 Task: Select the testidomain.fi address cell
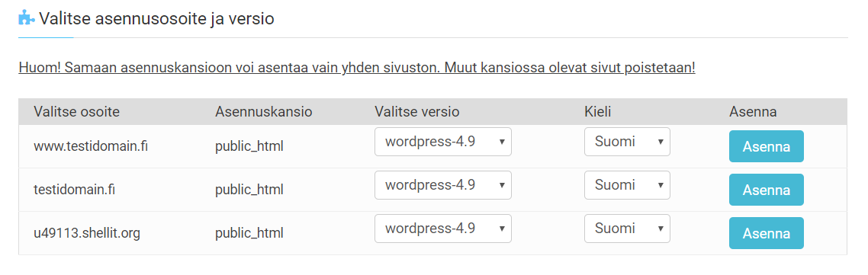pos(74,190)
